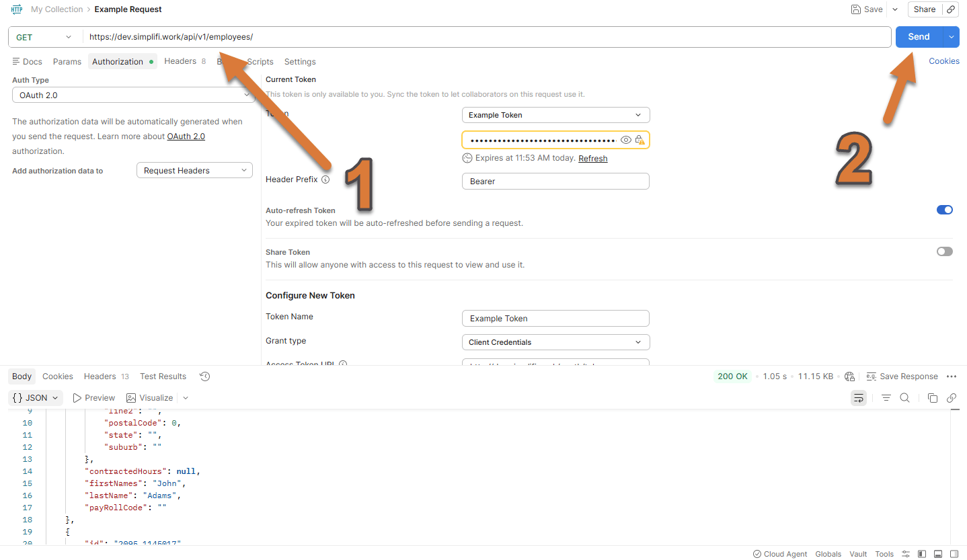Expand the Visualize options chevron
The height and width of the screenshot is (560, 967).
pyautogui.click(x=186, y=398)
